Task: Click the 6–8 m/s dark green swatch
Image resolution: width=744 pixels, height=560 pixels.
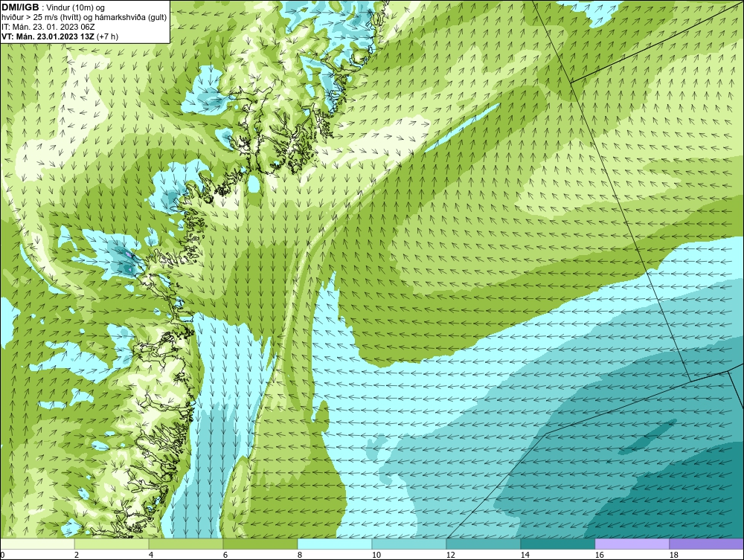Action: tap(260, 544)
